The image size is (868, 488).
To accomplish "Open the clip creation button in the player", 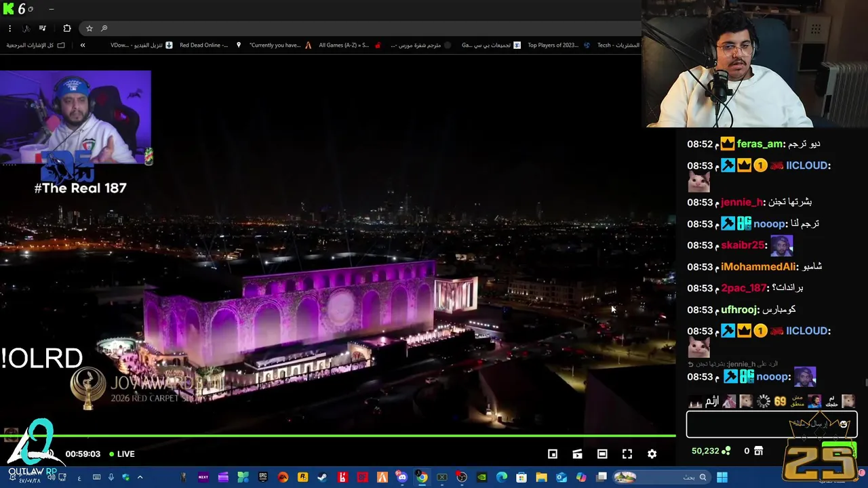I will (577, 454).
